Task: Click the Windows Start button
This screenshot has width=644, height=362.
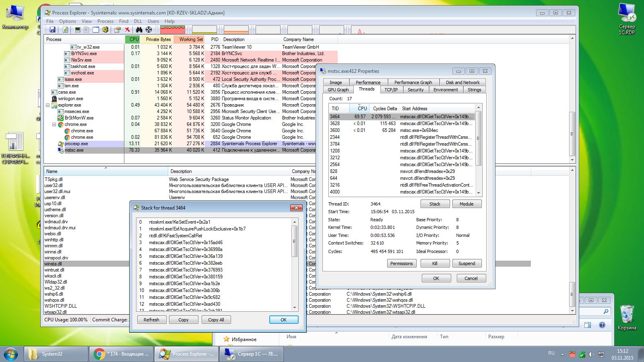Action: point(11,354)
